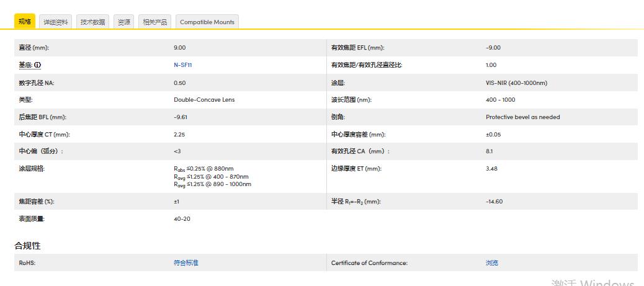Click the Ravg ≤1.25% @ 400 - 870nm line
The height and width of the screenshot is (286, 644).
[x=211, y=177]
